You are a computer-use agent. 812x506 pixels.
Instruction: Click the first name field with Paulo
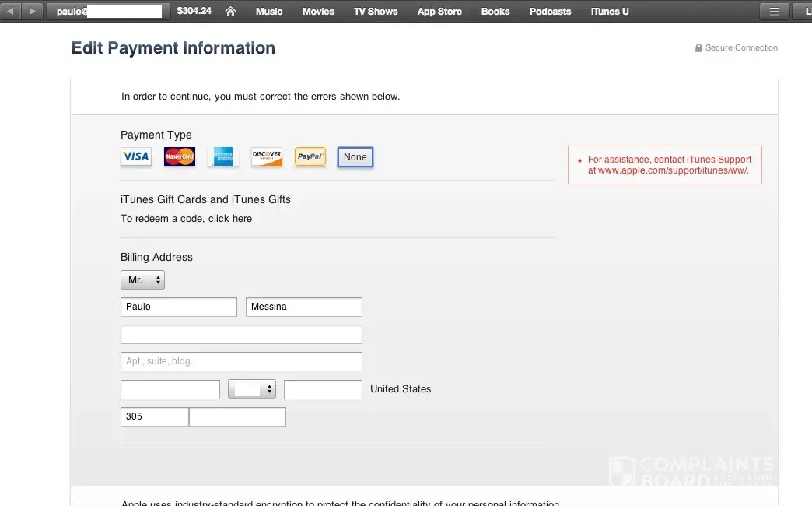[x=179, y=307]
